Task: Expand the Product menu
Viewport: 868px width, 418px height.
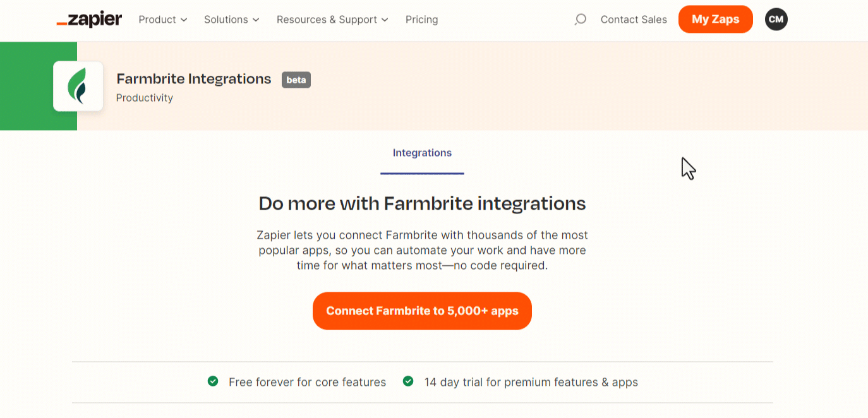Action: pyautogui.click(x=163, y=20)
